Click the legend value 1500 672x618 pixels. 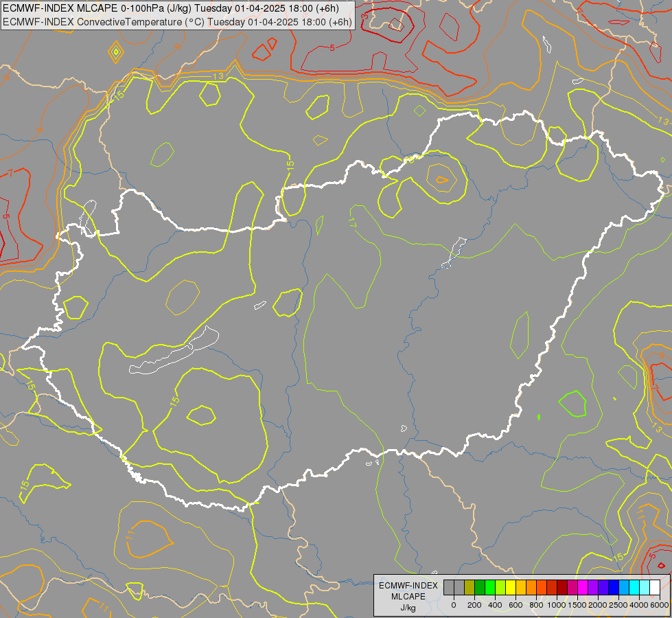click(x=577, y=605)
